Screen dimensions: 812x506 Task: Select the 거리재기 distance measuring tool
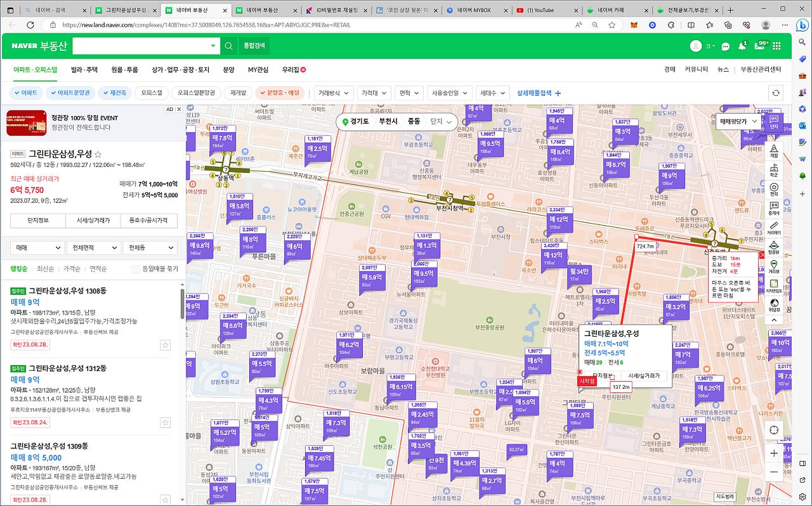tap(774, 229)
